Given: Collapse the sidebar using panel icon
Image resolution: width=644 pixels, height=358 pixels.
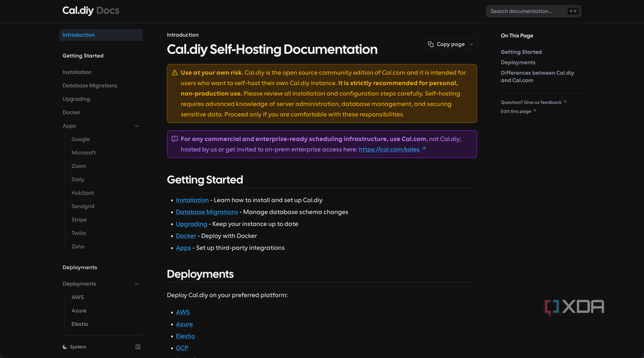Looking at the screenshot, I should coord(138,347).
